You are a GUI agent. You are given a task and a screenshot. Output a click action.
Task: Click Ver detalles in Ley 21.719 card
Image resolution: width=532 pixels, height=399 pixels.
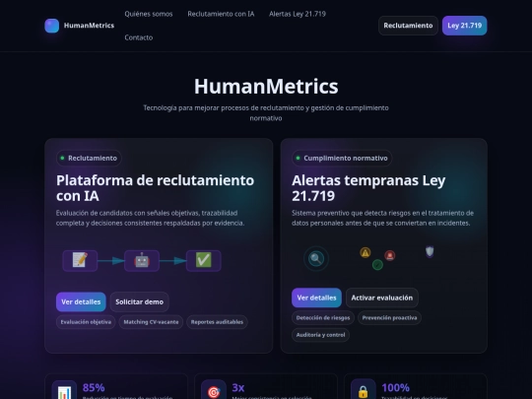click(316, 298)
